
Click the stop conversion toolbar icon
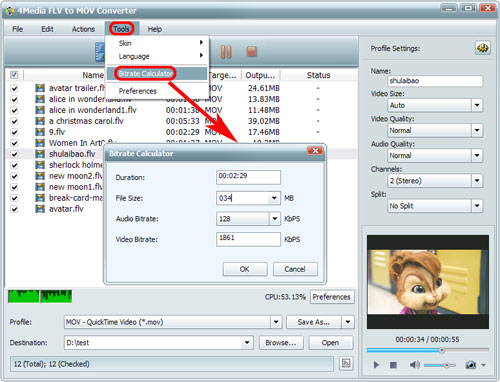(x=251, y=52)
